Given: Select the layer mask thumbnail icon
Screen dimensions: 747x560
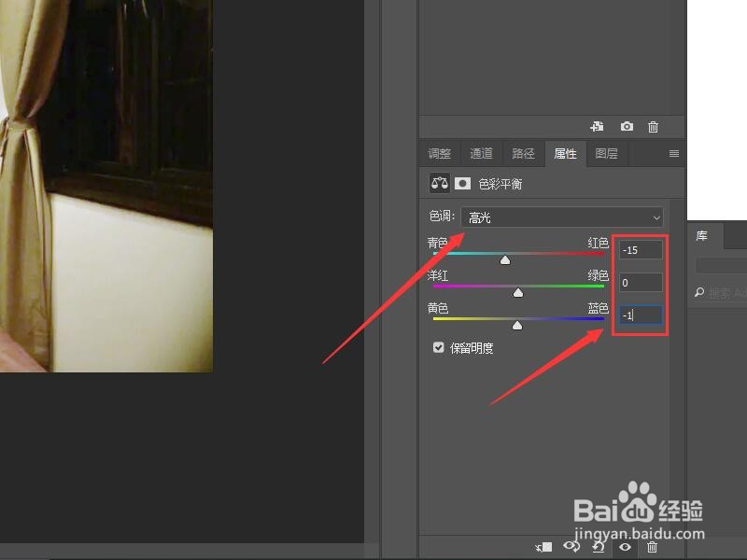Looking at the screenshot, I should click(x=464, y=183).
